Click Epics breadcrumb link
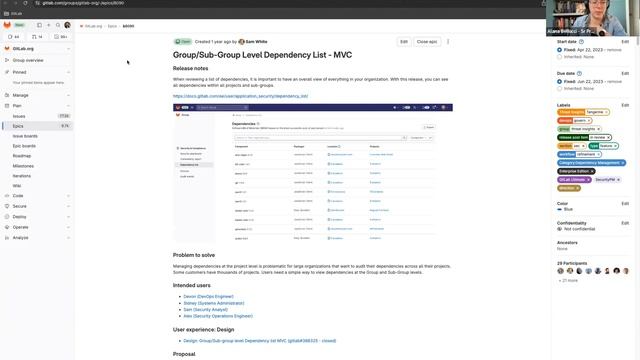640x360 pixels. [112, 26]
